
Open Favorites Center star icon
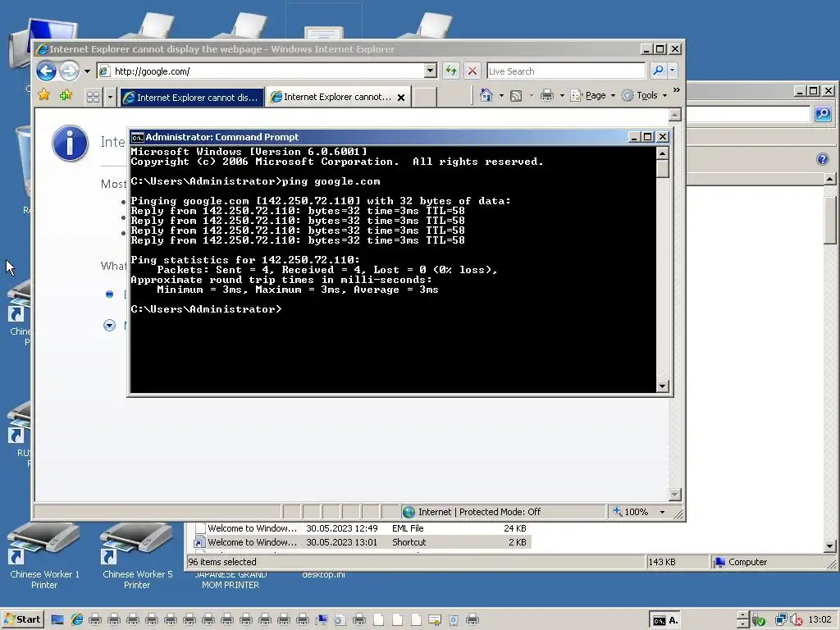44,96
